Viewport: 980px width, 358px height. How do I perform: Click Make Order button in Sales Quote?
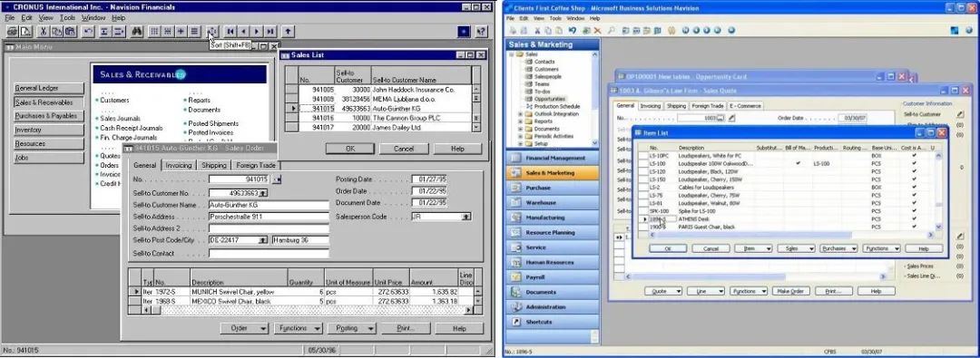pos(790,291)
